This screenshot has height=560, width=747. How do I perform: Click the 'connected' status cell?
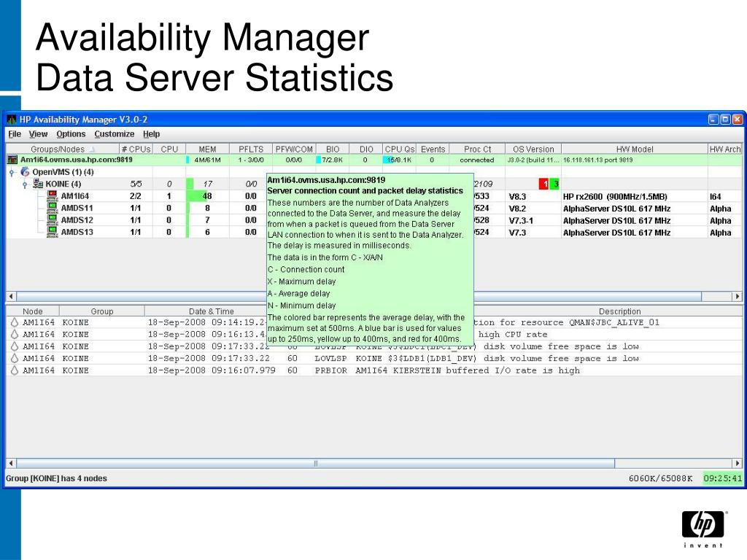click(476, 160)
